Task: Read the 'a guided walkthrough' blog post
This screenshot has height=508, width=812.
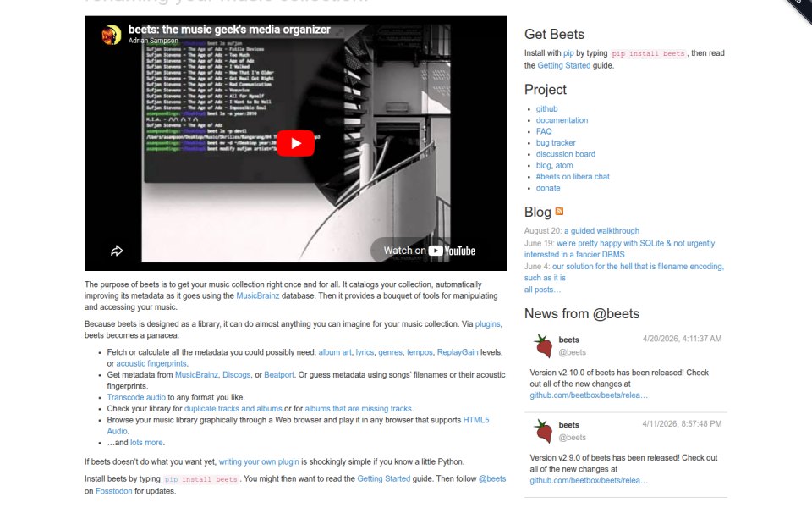Action: click(601, 231)
